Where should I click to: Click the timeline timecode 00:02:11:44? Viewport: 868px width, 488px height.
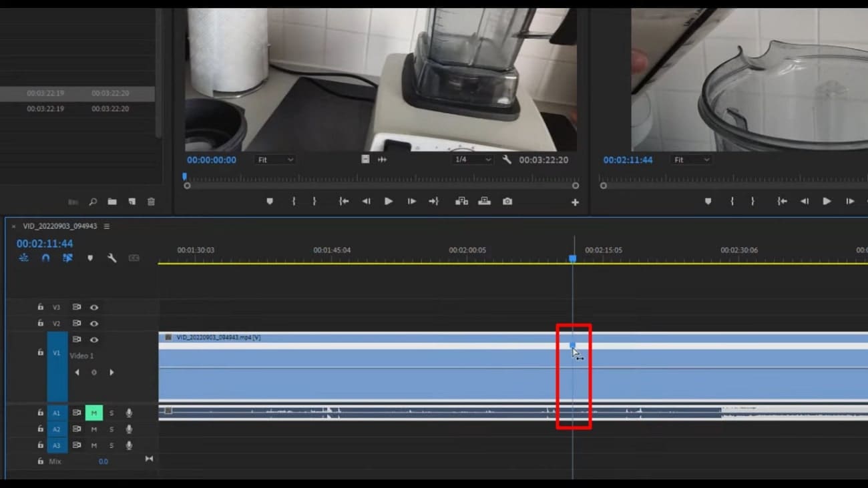[45, 244]
